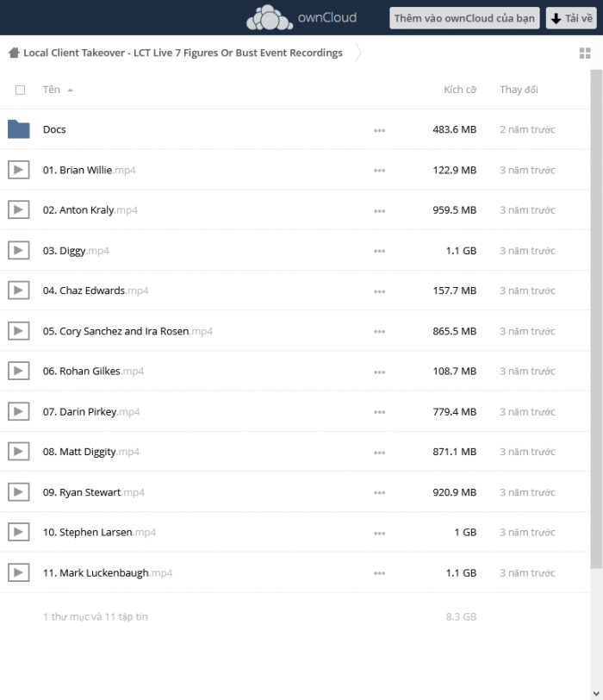Play icon for 11. Mark Luckenbaugh.mp4
Screen dimensions: 603x700
pos(19,572)
